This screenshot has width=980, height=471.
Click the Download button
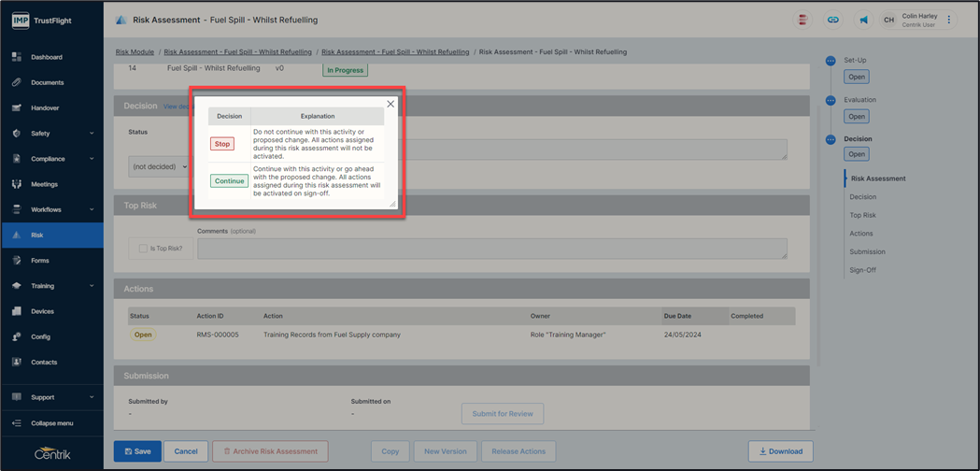(781, 451)
